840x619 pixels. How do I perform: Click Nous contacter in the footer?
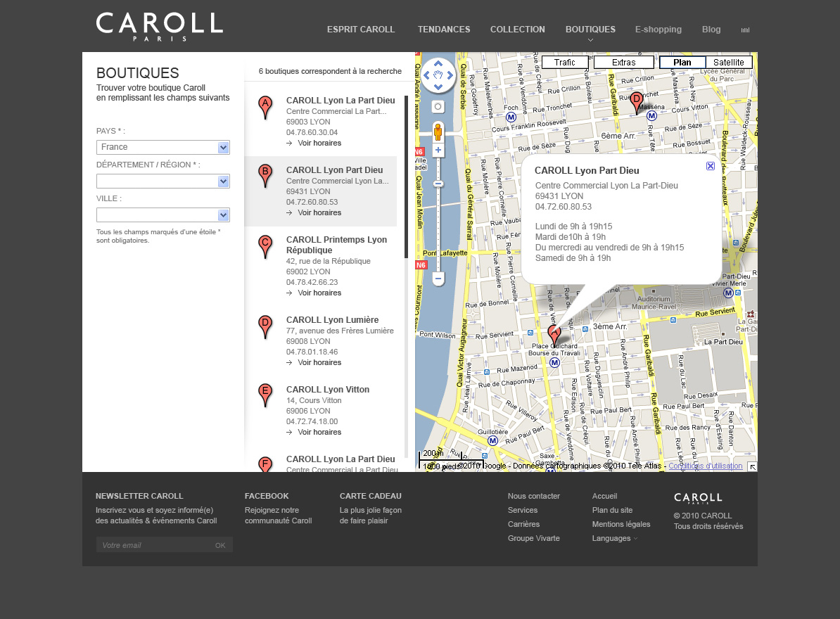pos(533,496)
